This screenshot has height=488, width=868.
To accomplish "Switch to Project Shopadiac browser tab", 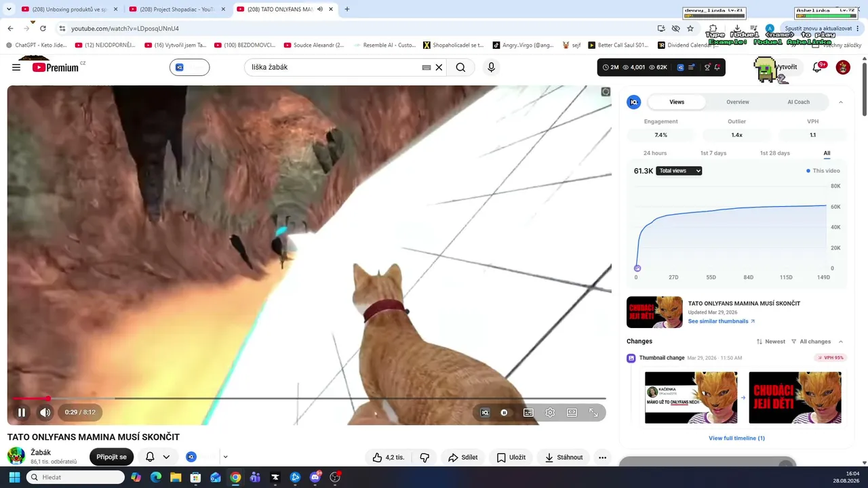I will 177,9.
